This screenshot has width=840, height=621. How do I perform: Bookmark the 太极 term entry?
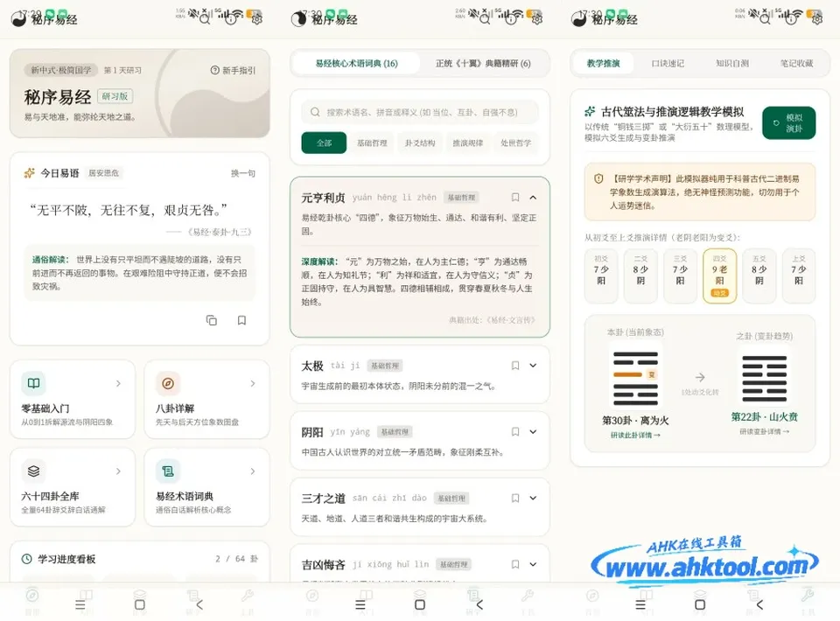click(515, 366)
